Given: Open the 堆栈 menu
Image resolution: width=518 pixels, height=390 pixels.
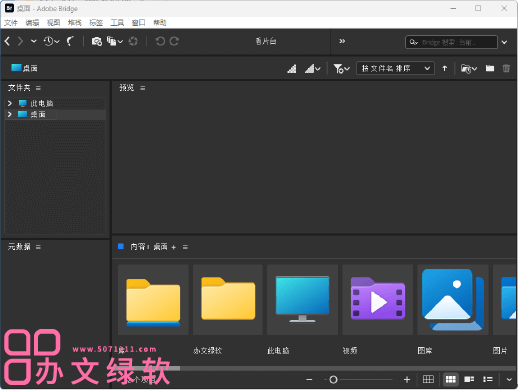Looking at the screenshot, I should 74,23.
